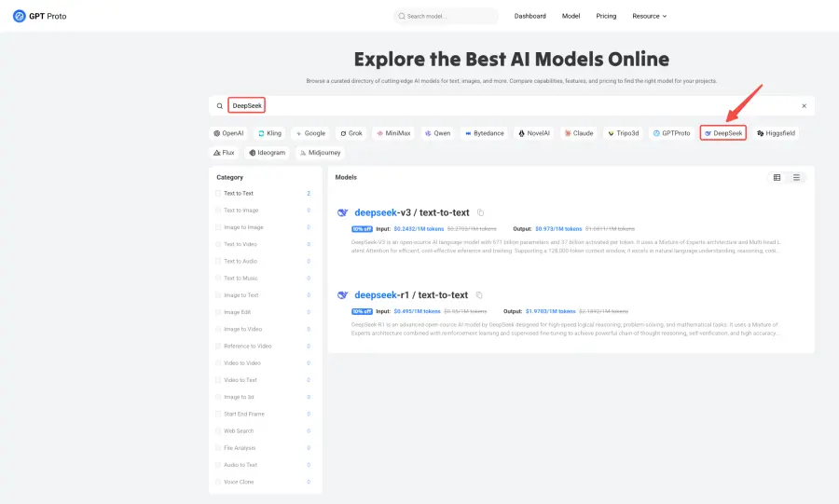Click the deepseek-v3 input price $0.2432/1M tokens
This screenshot has height=504, width=839.
[x=419, y=229]
